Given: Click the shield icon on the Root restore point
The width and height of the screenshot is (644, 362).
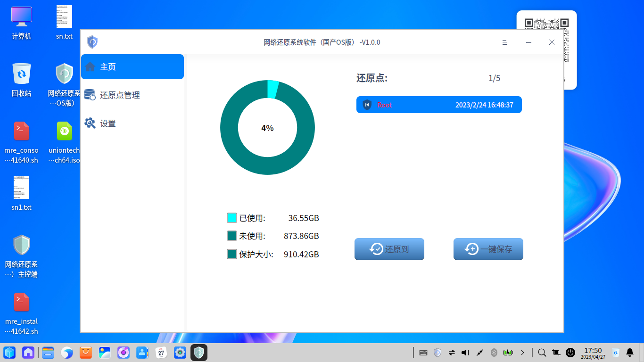Looking at the screenshot, I should pos(367,105).
